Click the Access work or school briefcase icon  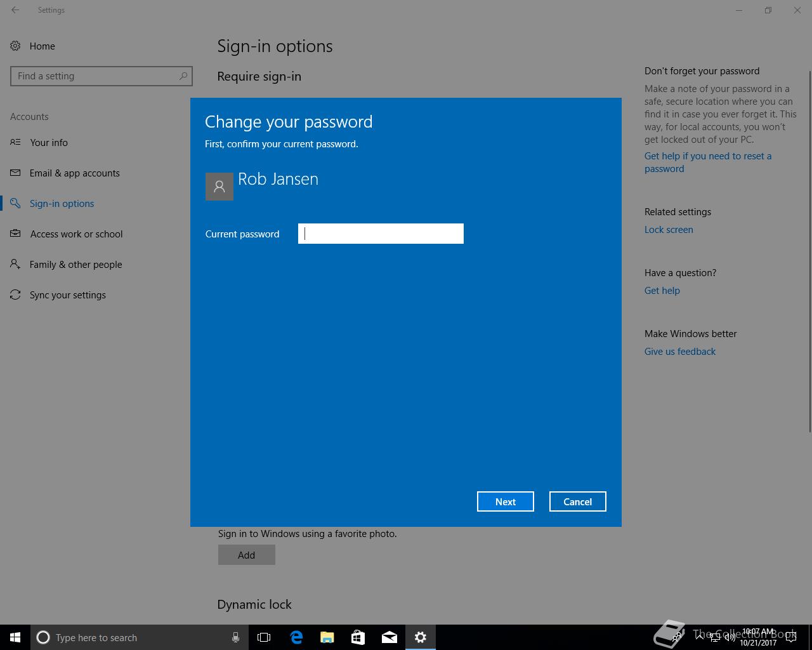pyautogui.click(x=15, y=234)
